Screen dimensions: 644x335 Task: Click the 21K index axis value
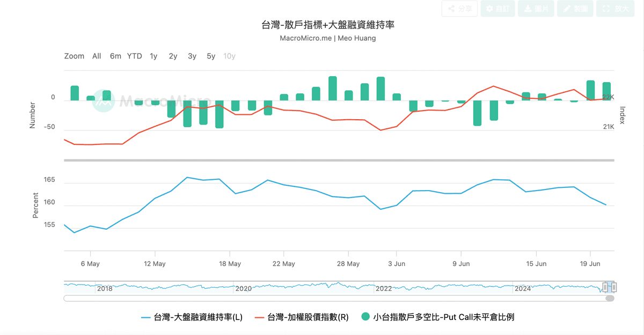608,127
